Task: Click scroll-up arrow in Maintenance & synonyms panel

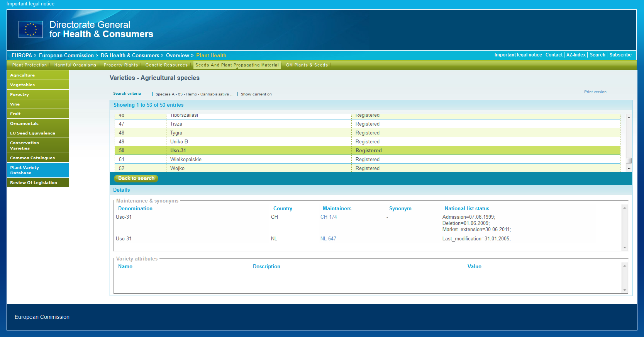Action: tap(624, 208)
